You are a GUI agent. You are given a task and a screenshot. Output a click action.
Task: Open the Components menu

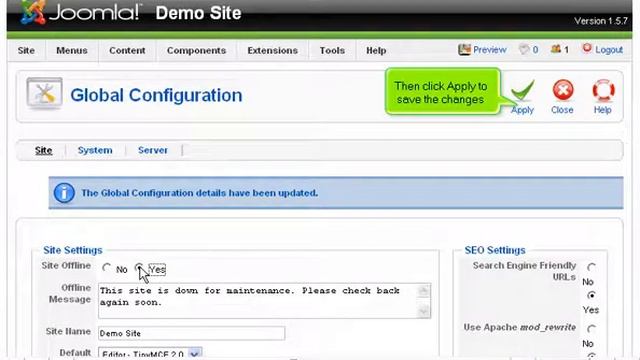[196, 51]
